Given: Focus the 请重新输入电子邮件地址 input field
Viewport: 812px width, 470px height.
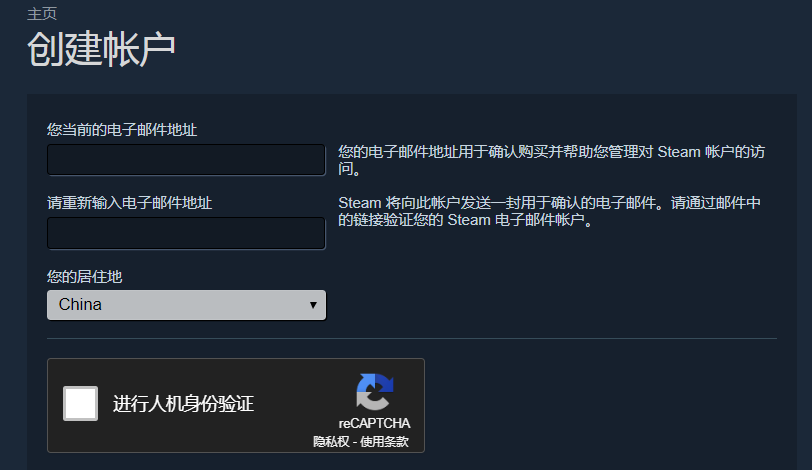Looking at the screenshot, I should pos(186,234).
